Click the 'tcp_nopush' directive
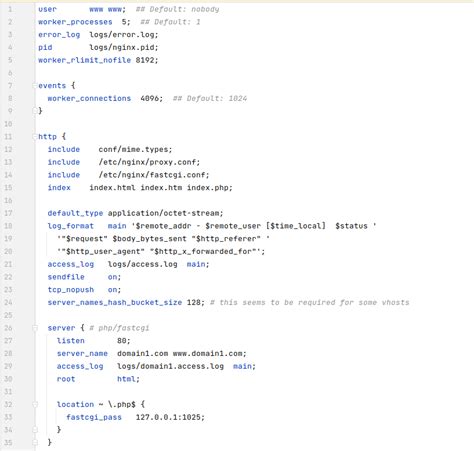This screenshot has width=474, height=451. click(x=70, y=290)
